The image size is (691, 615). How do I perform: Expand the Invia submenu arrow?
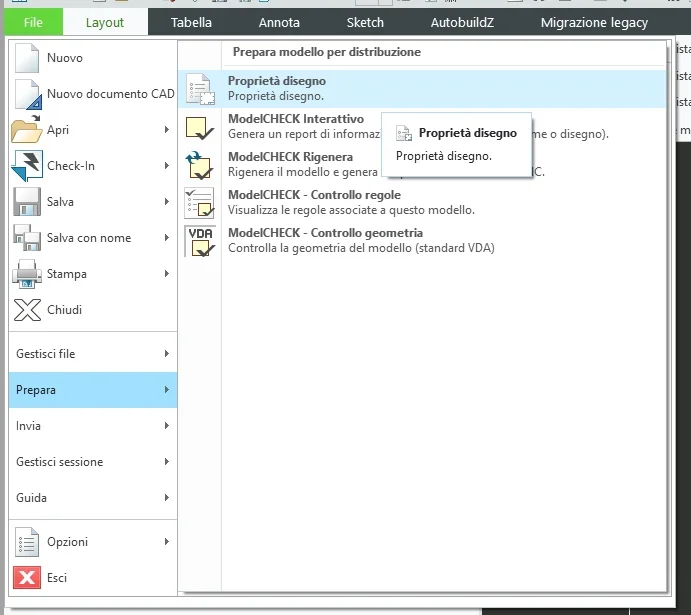tap(166, 426)
